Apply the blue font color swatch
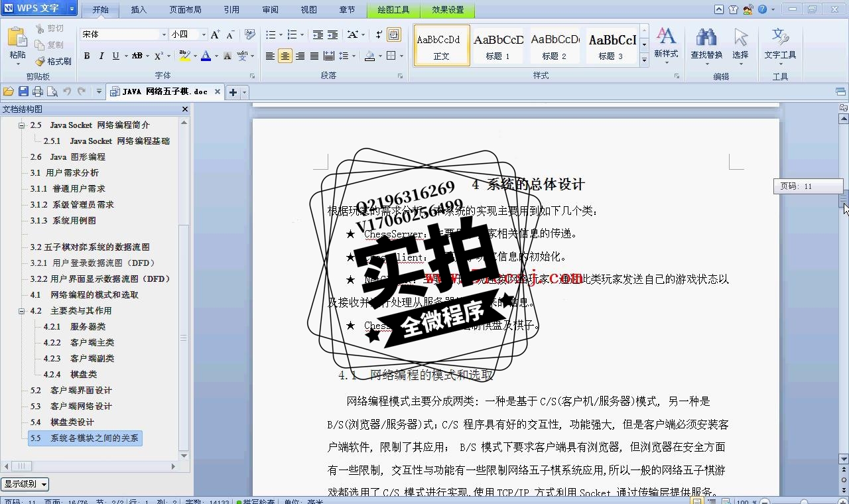 (206, 56)
